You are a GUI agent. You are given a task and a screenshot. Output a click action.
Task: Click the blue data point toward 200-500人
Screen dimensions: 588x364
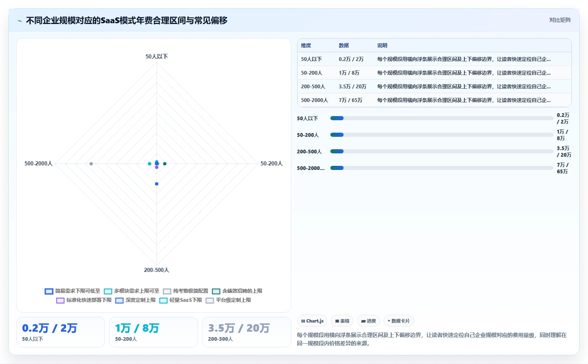[x=156, y=184]
